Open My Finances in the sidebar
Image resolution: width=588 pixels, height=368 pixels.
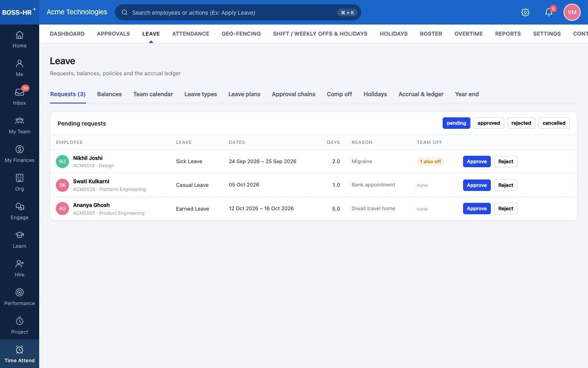[20, 154]
